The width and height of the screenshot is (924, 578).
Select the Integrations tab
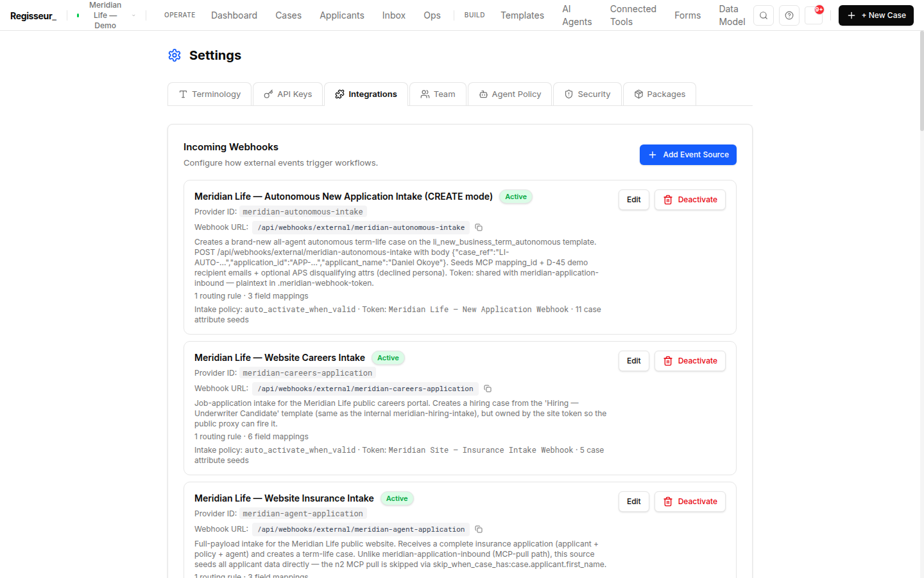[x=366, y=94]
